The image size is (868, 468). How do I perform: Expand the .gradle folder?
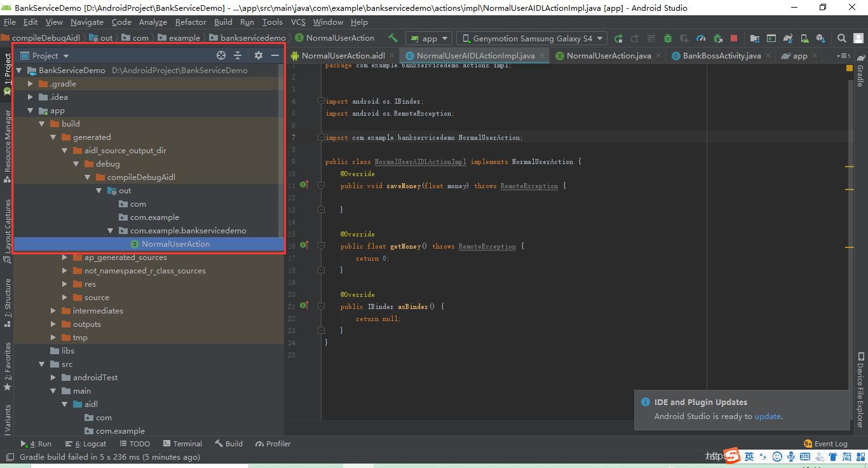(x=30, y=83)
